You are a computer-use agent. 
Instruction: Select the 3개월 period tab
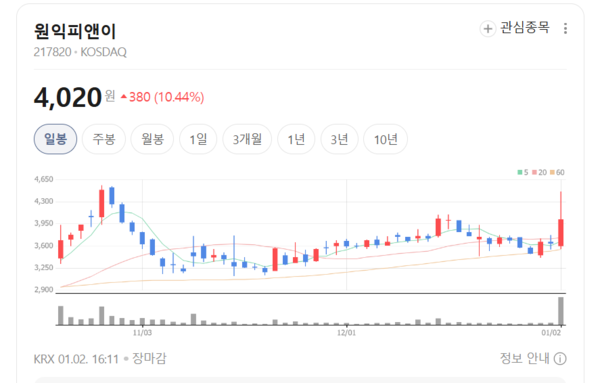pos(247,139)
